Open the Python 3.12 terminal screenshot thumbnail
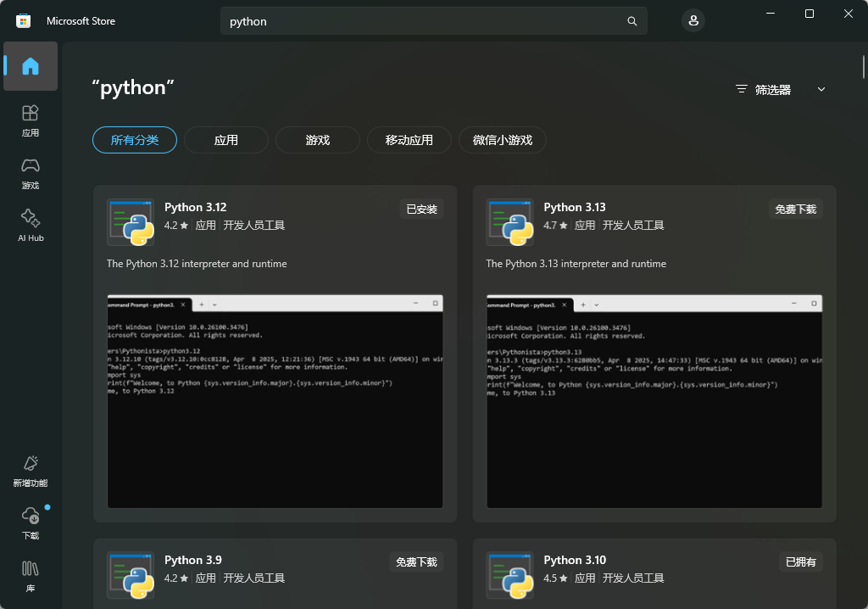This screenshot has width=868, height=609. tap(275, 401)
